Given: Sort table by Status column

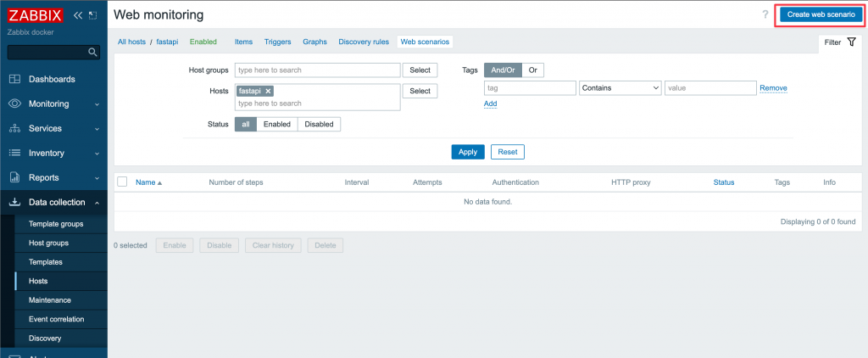Looking at the screenshot, I should (724, 182).
